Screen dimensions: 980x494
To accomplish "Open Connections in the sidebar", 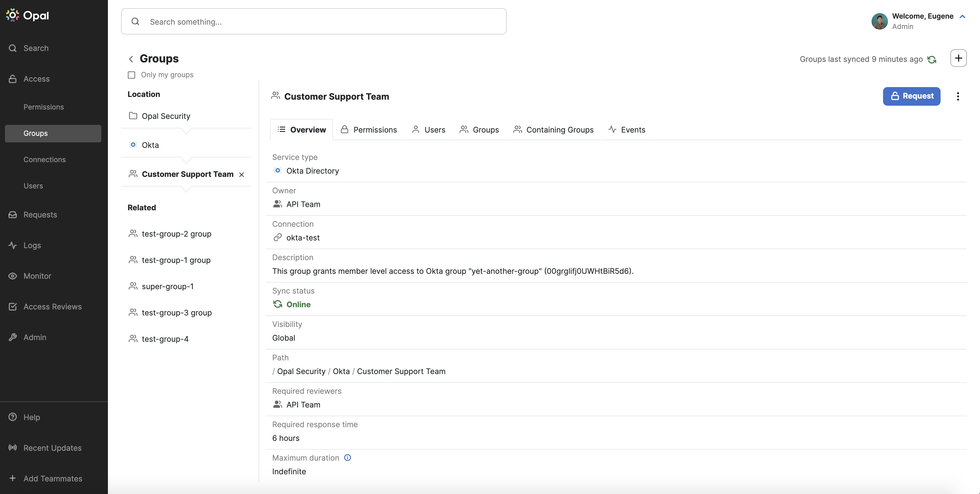I will 45,159.
